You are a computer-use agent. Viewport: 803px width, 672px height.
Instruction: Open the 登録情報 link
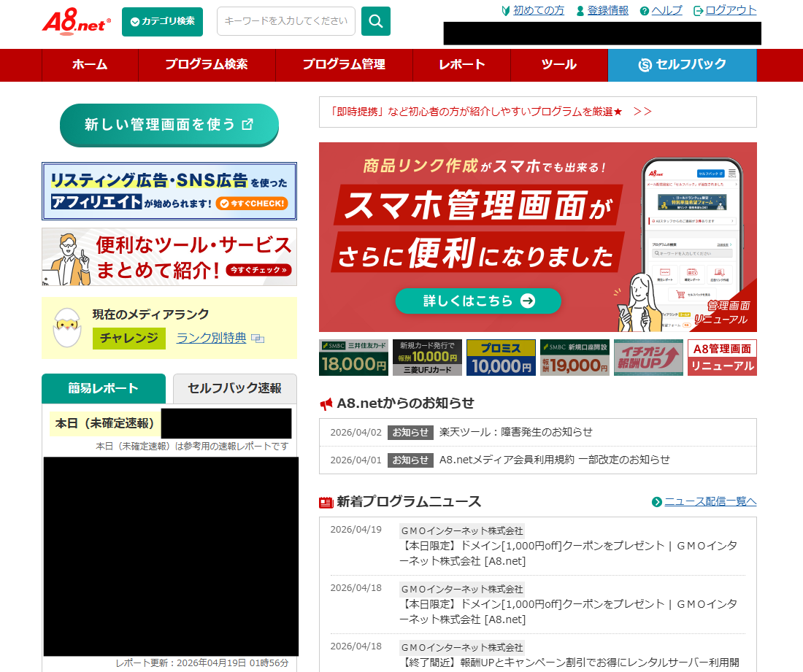tap(608, 11)
